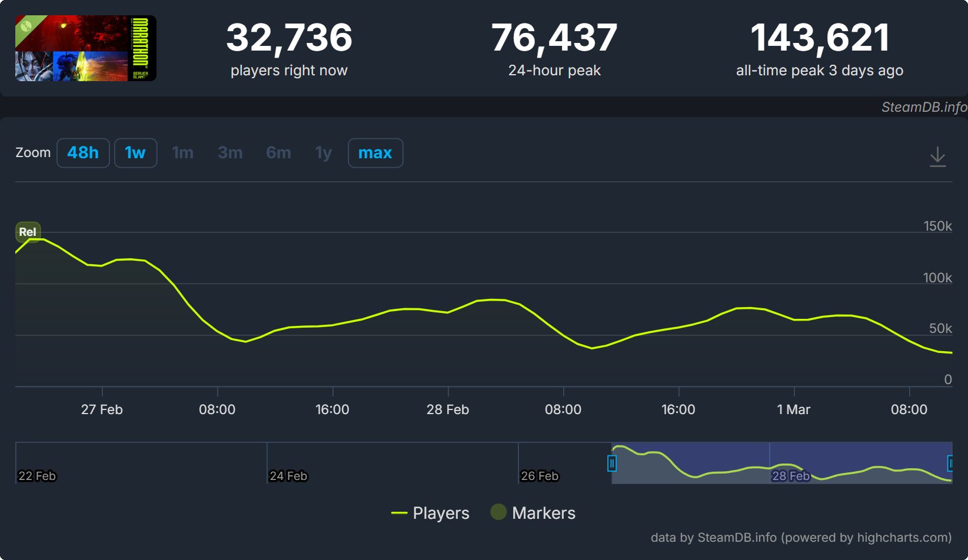Screen dimensions: 968x560
Task: Toggle the Players series in legend
Action: coord(430,513)
